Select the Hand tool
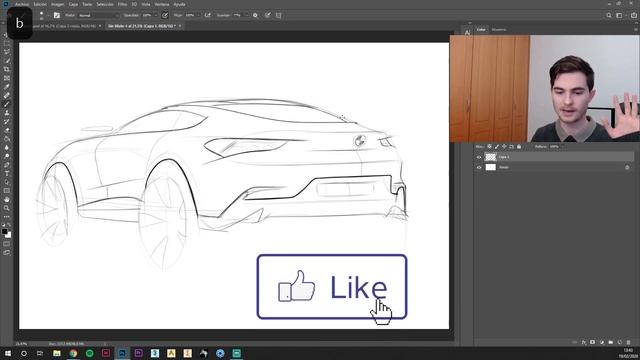The height and width of the screenshot is (360, 640). (x=7, y=200)
